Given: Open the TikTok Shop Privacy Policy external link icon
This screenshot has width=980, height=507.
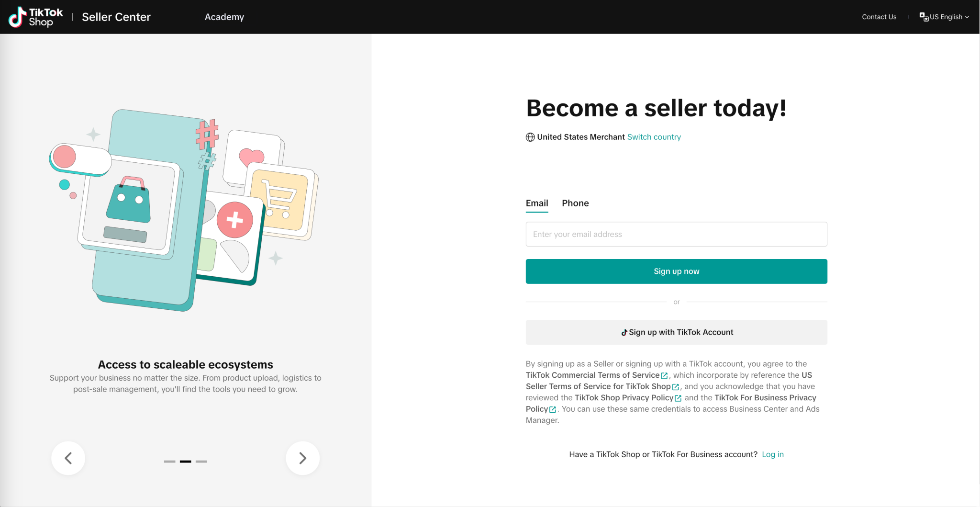Looking at the screenshot, I should click(679, 398).
